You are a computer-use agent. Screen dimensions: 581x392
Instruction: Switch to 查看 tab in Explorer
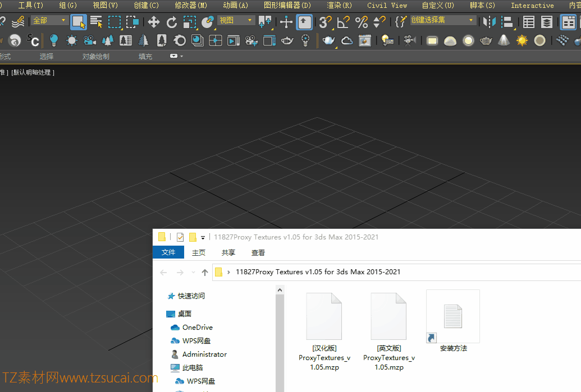258,253
